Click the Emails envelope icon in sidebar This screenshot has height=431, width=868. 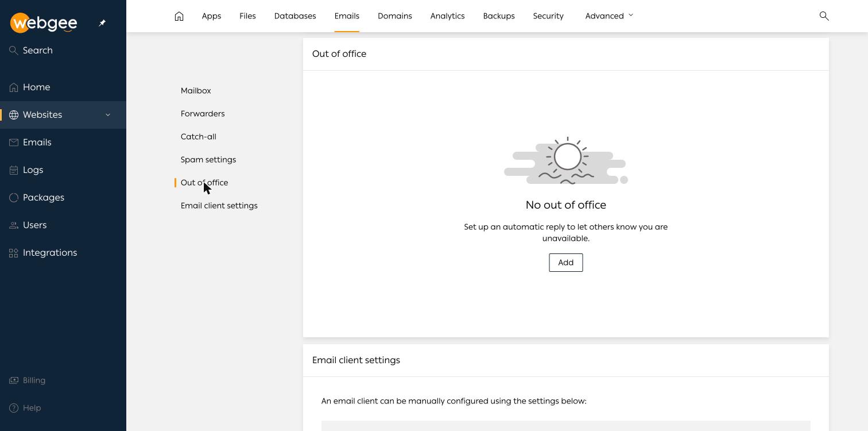pos(14,143)
